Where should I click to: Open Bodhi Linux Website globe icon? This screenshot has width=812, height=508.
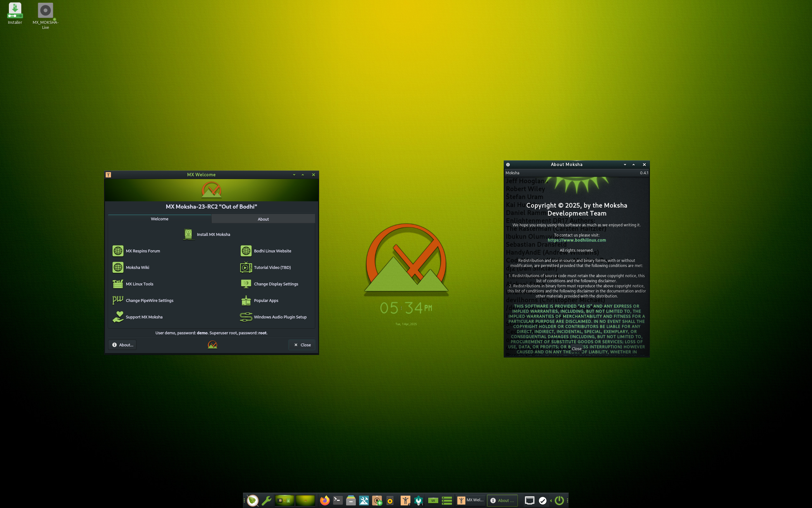pos(246,251)
